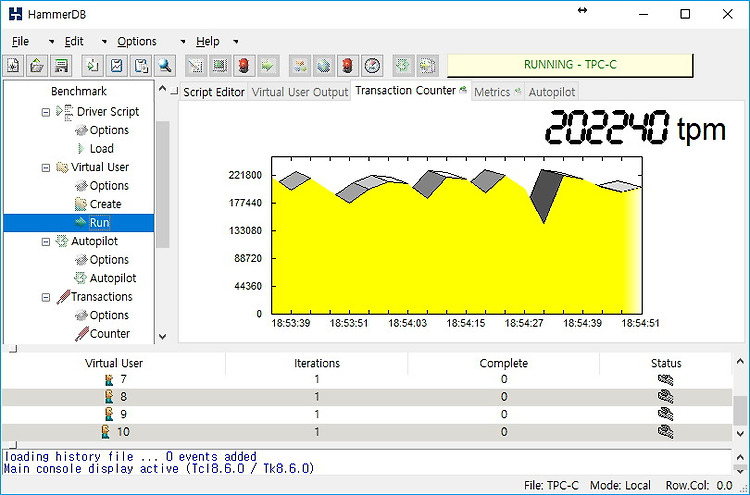Screen dimensions: 750x495
Task: Click the virtual user 8 person icon
Action: pos(110,396)
